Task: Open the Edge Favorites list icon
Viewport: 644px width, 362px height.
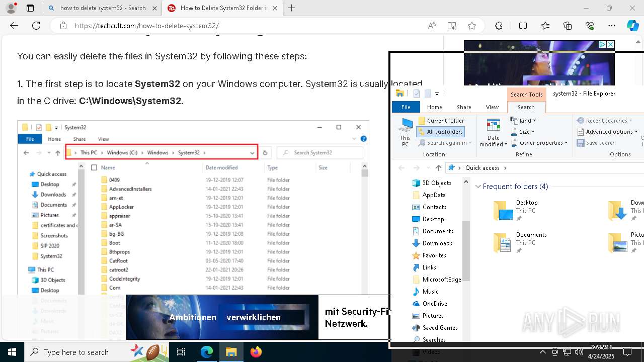Action: tap(545, 26)
